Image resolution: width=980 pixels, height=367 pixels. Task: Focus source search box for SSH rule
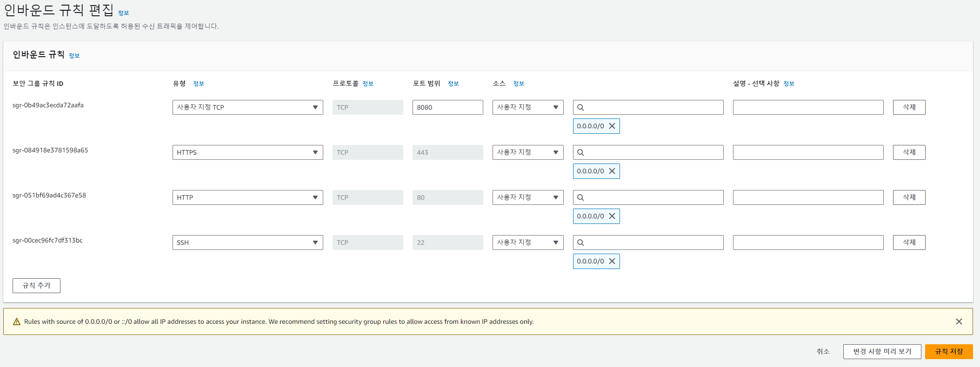[x=648, y=242]
